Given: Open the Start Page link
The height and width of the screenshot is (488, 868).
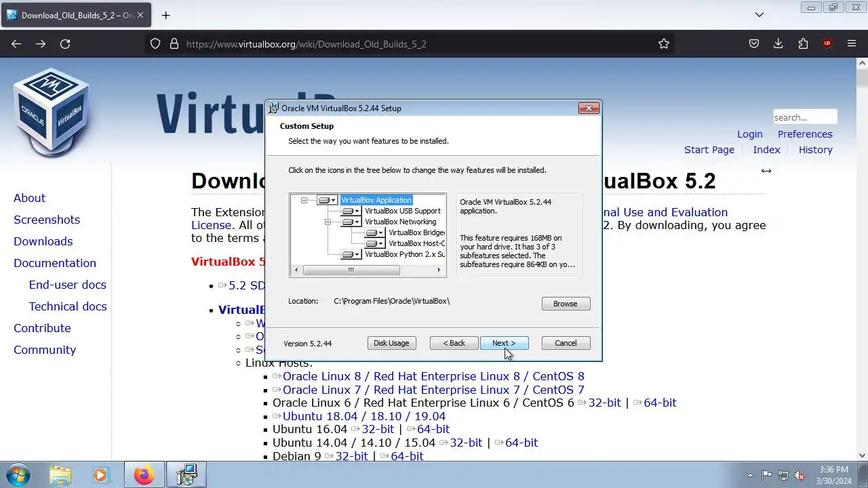Looking at the screenshot, I should pos(709,150).
